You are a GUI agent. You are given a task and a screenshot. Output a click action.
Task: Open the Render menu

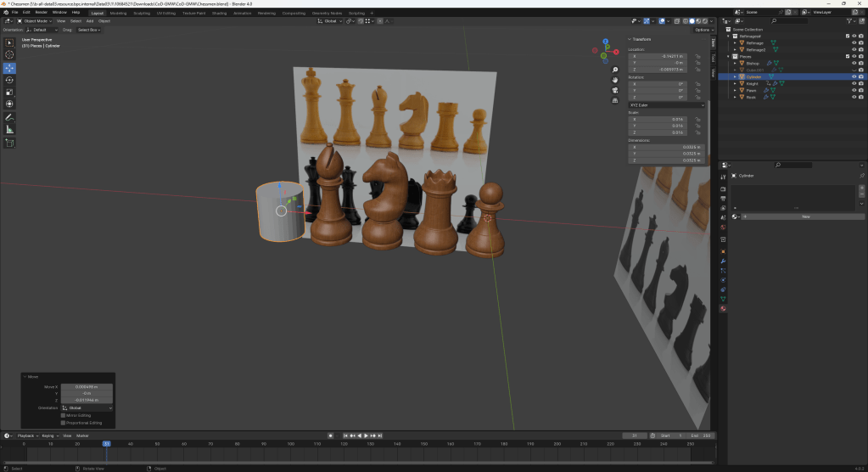(41, 13)
